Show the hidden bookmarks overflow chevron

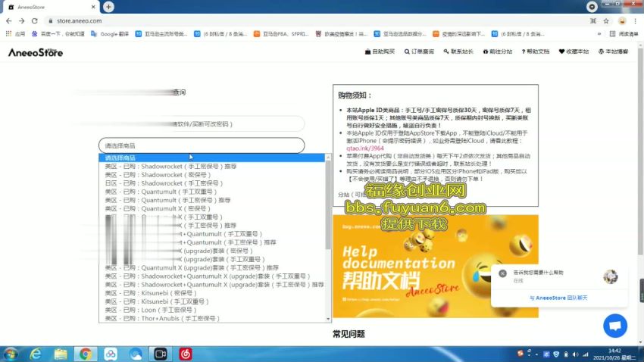click(599, 34)
